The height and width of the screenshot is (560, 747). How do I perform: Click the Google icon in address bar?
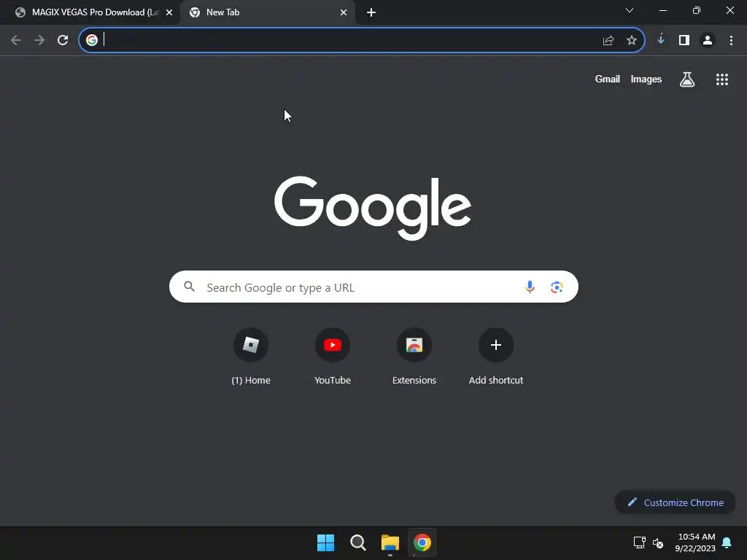(x=92, y=40)
